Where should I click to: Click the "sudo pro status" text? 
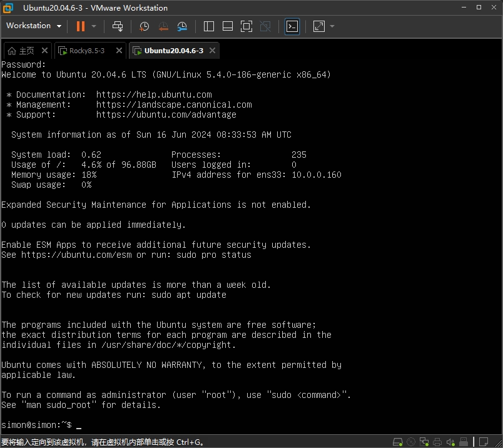point(213,255)
